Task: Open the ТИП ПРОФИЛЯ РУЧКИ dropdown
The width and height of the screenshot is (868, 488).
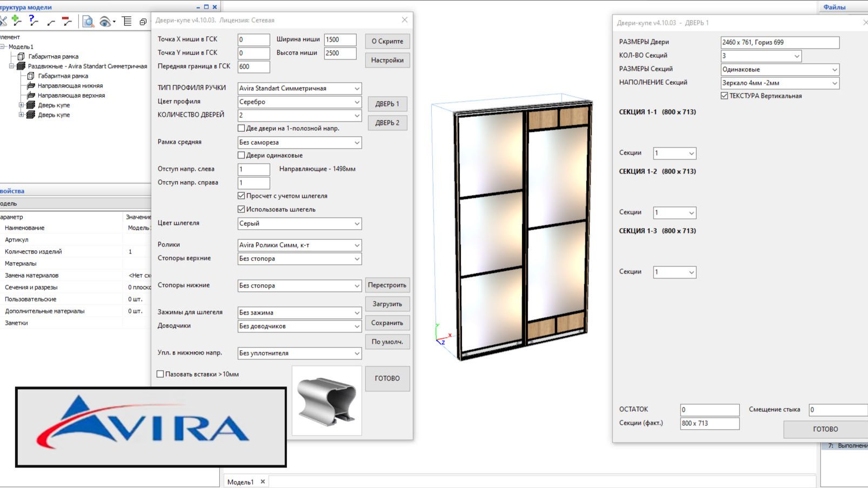Action: pos(299,88)
